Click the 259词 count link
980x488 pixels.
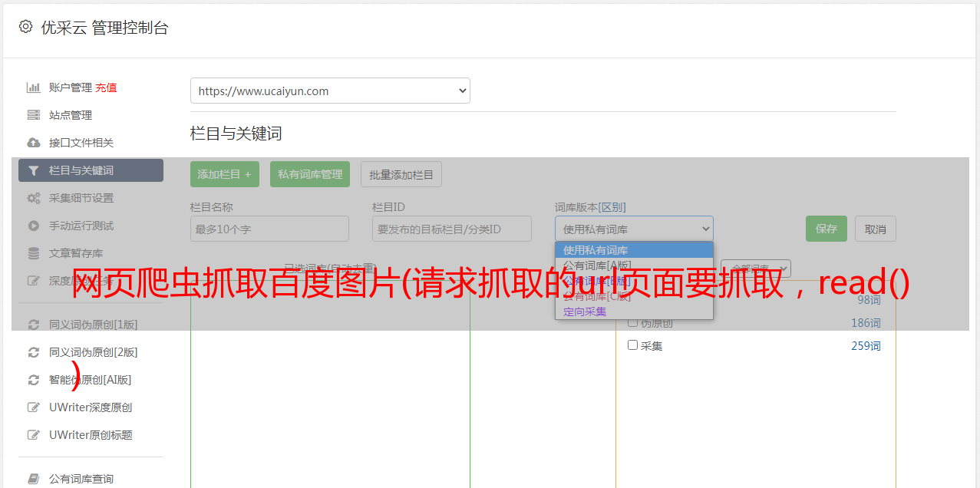866,345
